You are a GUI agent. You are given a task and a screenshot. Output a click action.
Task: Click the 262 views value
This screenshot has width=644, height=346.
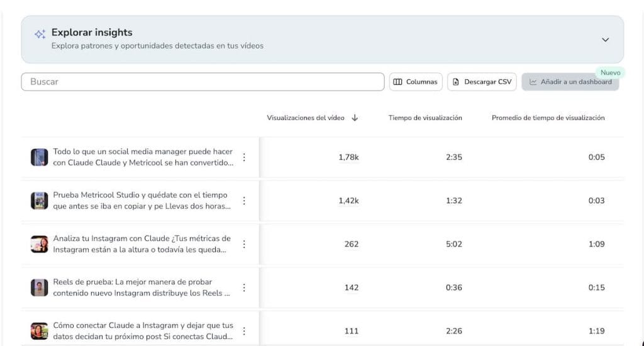pyautogui.click(x=352, y=244)
